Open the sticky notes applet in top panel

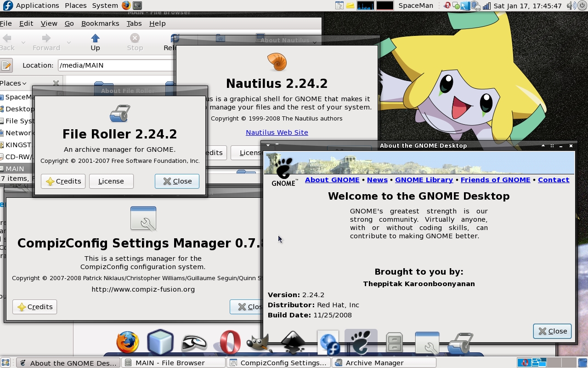pos(350,6)
